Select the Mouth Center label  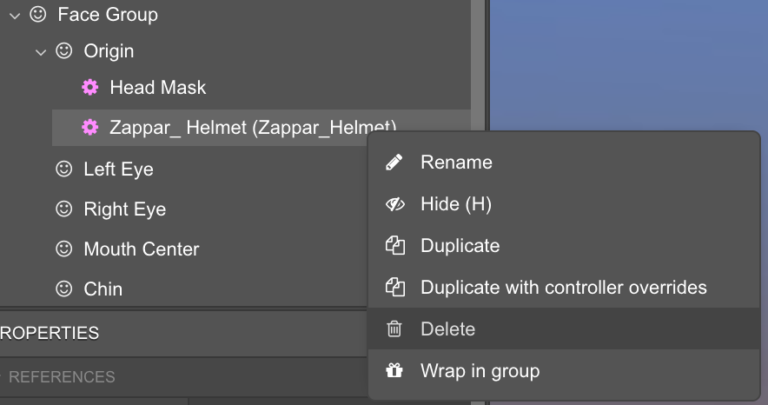(x=141, y=249)
